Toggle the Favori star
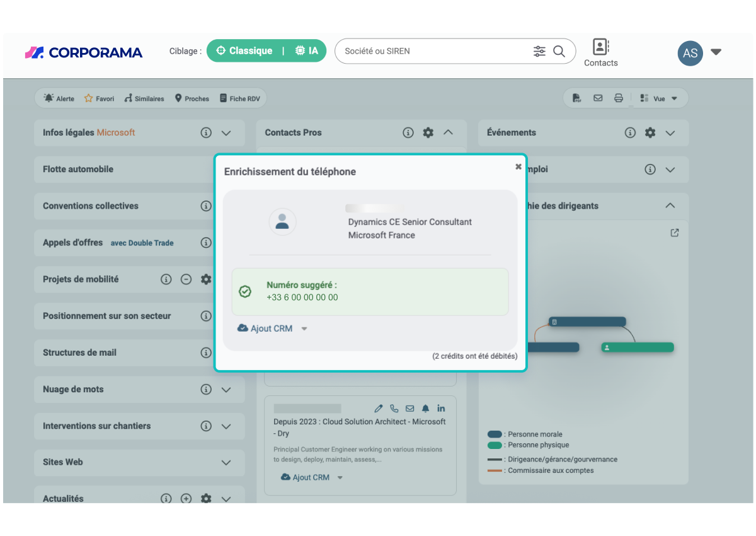Image resolution: width=756 pixels, height=536 pixels. 100,98
